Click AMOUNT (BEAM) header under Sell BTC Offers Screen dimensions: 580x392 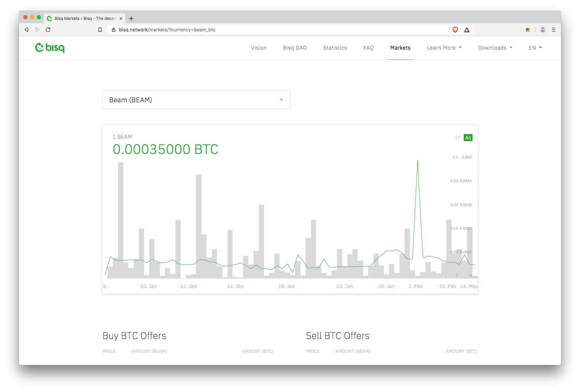353,351
